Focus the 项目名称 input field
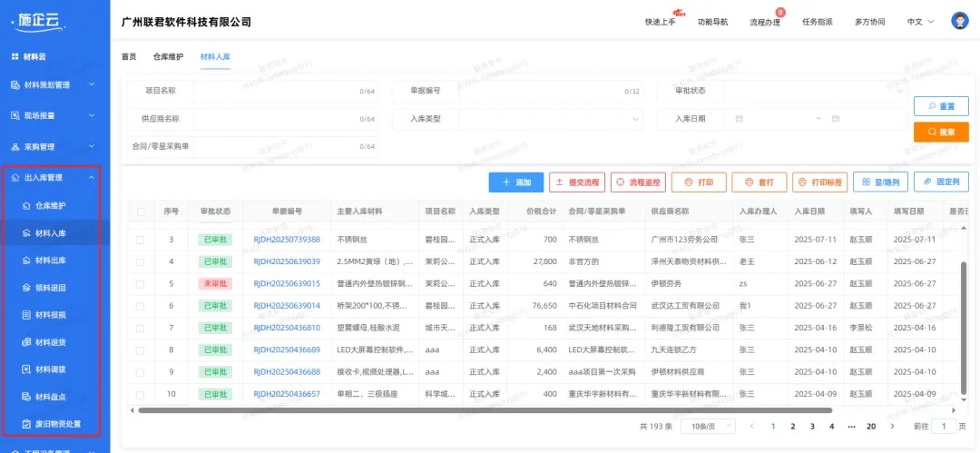Screen dimensions: 980x453 (x=286, y=91)
